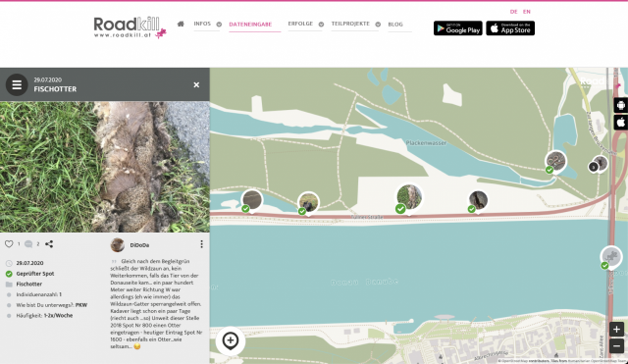The width and height of the screenshot is (628, 364).
Task: Open the Google Play download badge
Action: (458, 28)
